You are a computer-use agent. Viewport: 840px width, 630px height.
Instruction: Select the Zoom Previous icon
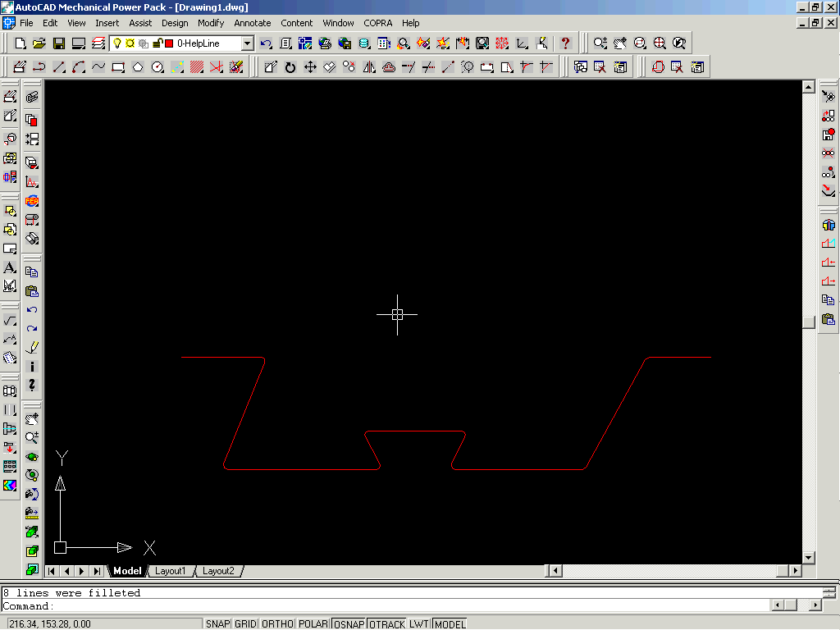pos(679,43)
